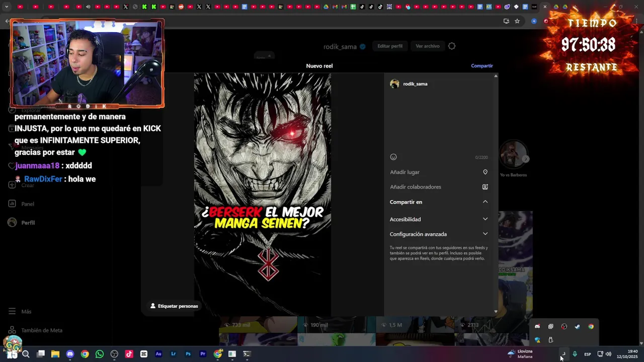Click the Discord icon in the tray popup
Viewport: 644px width, 362px height.
click(x=537, y=326)
